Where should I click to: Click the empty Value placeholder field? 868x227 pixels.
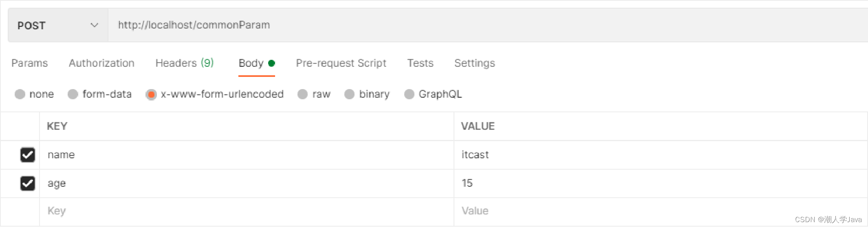[x=652, y=211]
